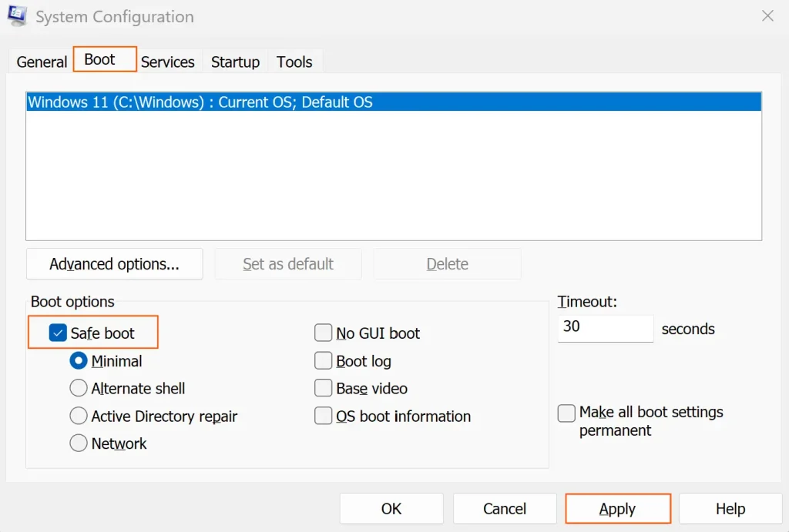Choose Alternate shell safe boot mode
Viewport: 789px width, 532px height.
(x=78, y=388)
